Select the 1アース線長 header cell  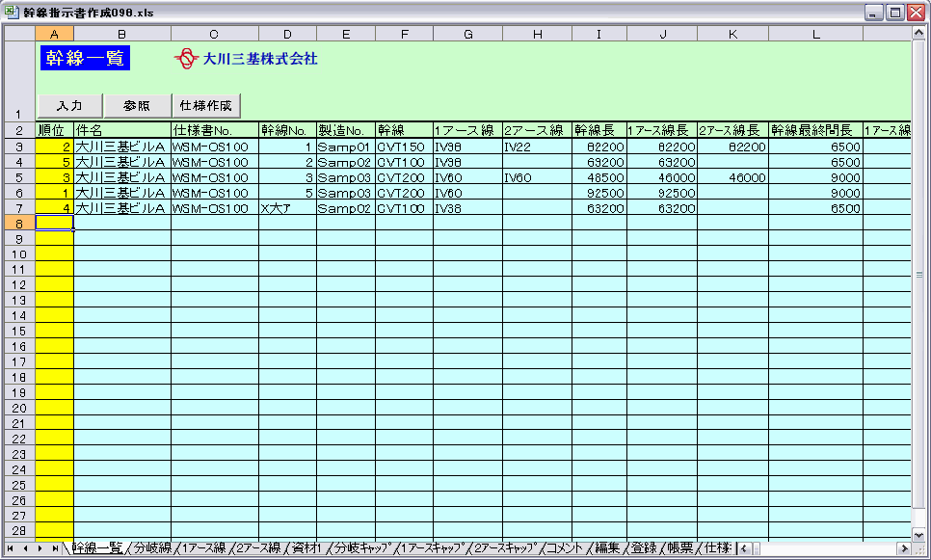pos(662,130)
